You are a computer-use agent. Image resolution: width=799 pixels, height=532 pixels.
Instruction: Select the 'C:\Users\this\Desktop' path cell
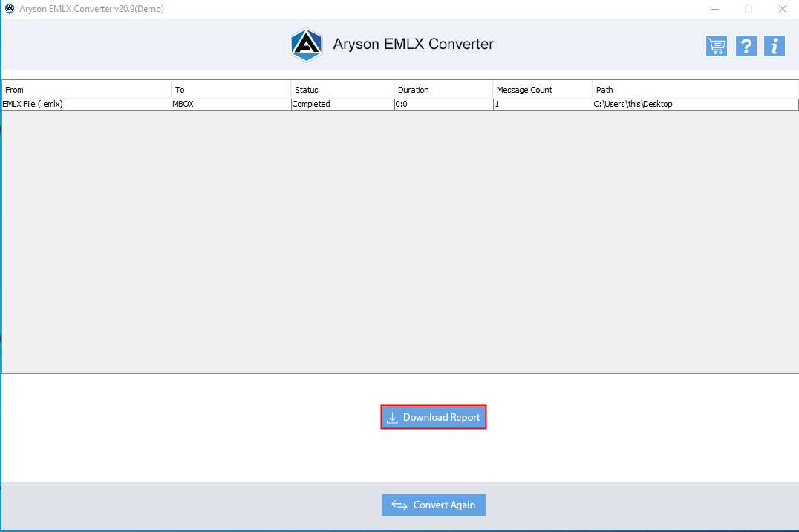tap(695, 104)
